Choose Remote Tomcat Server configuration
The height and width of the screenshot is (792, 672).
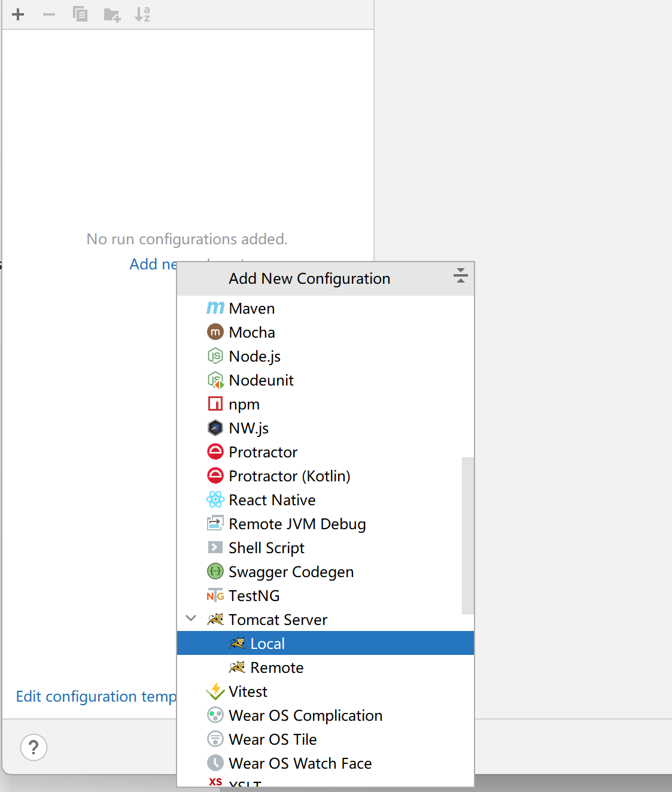pos(276,667)
